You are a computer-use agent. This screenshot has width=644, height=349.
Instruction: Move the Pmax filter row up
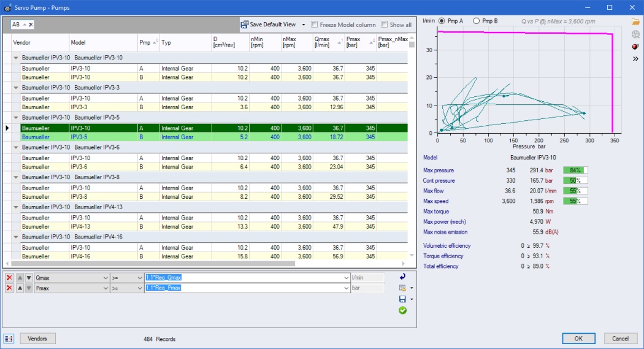pos(19,288)
